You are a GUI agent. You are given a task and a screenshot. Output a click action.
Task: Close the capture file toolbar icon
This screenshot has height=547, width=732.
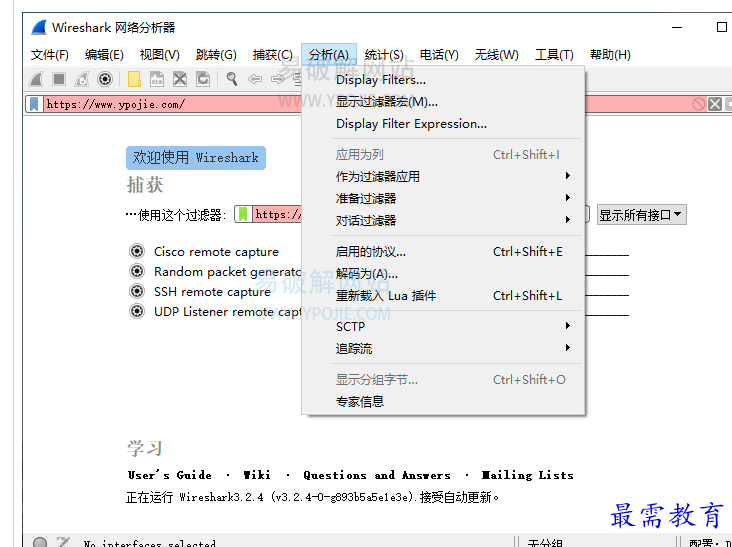[180, 79]
